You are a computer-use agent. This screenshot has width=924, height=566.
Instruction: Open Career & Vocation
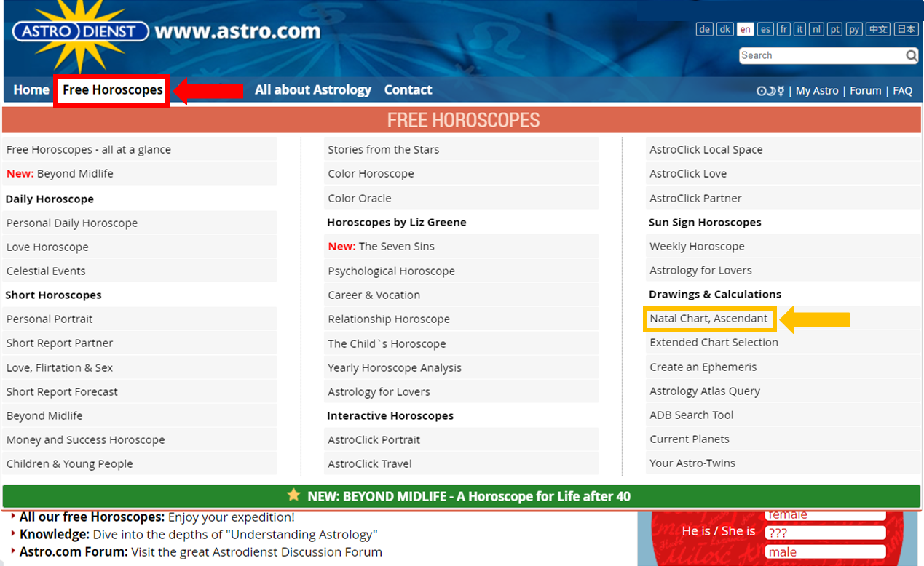(x=462, y=295)
